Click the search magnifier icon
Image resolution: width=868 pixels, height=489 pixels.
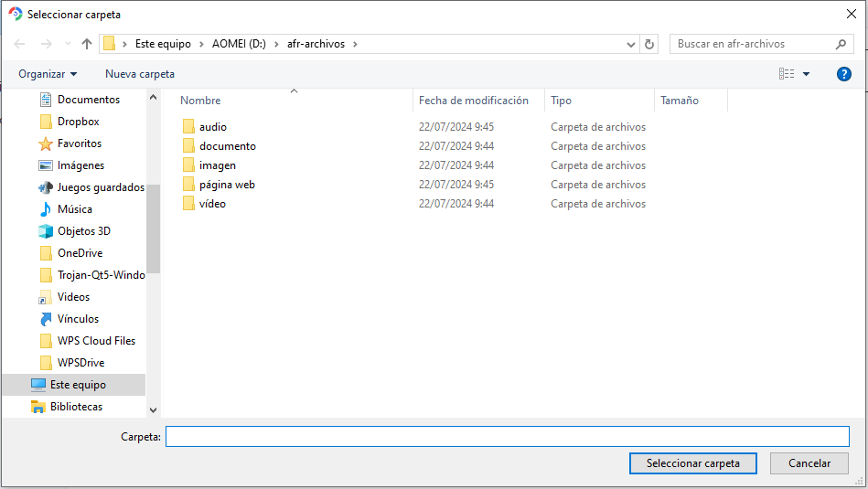(x=841, y=44)
